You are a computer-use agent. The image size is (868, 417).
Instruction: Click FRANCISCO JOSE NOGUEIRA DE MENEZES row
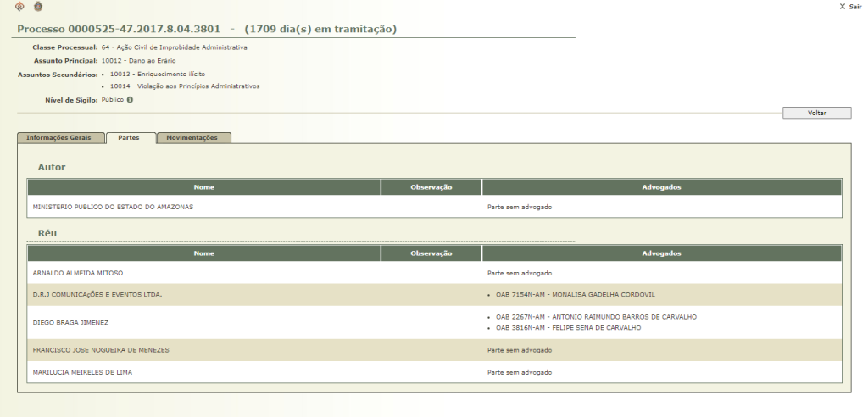pos(99,349)
